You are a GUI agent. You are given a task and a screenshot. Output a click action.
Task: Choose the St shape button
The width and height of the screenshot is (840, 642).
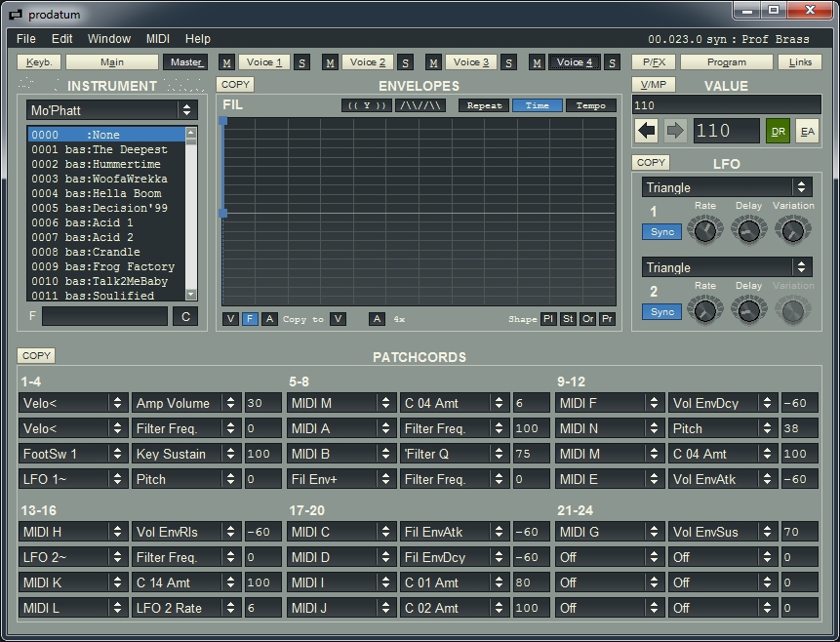point(568,319)
